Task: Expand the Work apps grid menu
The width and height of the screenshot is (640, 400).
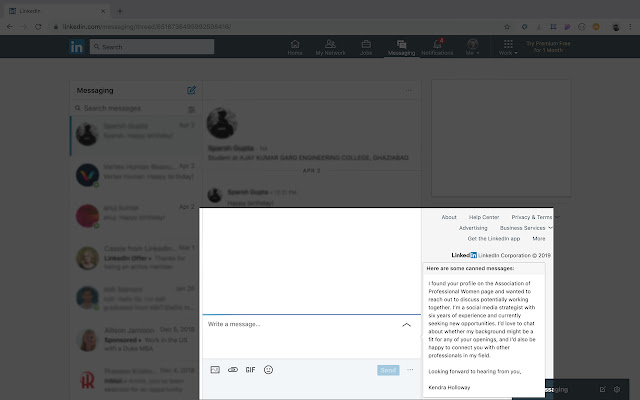Action: (x=508, y=47)
